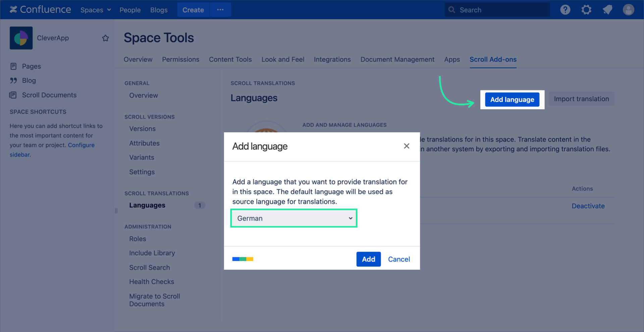Switch to the Permissions tab
644x332 pixels.
tap(180, 59)
